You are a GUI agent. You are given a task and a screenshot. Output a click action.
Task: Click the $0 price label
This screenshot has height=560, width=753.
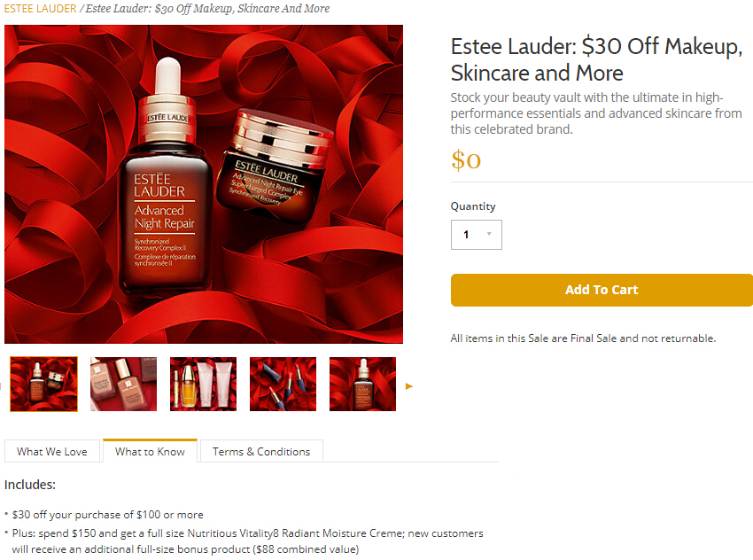(x=466, y=159)
